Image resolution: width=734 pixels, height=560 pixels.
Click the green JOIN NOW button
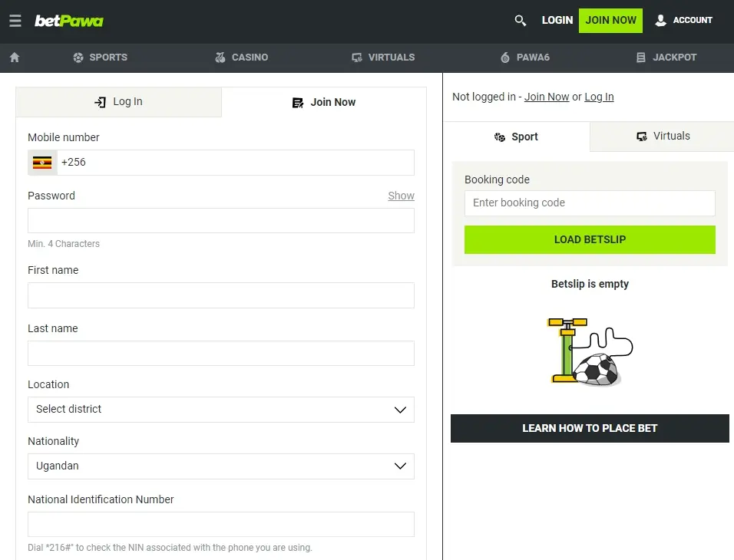(x=610, y=21)
